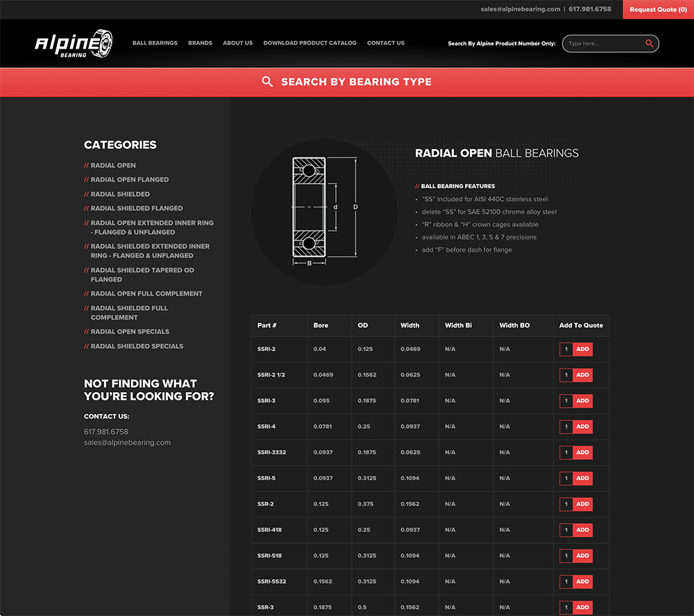Add part SSR-2 to quote
This screenshot has height=616, width=694.
[582, 504]
